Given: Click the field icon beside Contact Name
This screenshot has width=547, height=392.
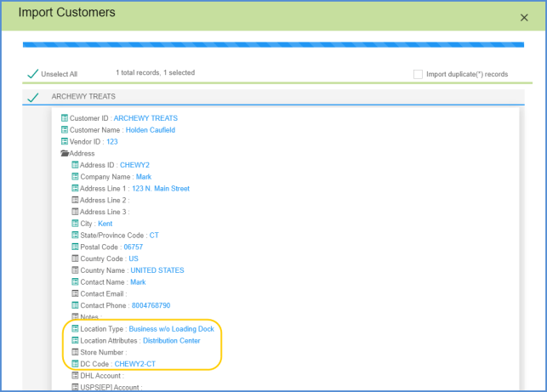Looking at the screenshot, I should [x=75, y=281].
